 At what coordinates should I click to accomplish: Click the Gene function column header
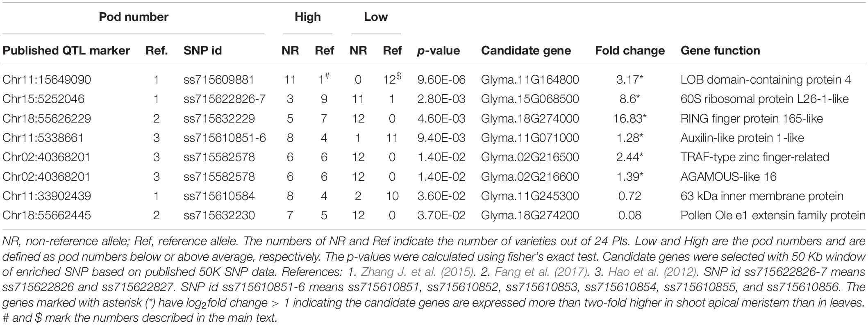(720, 50)
